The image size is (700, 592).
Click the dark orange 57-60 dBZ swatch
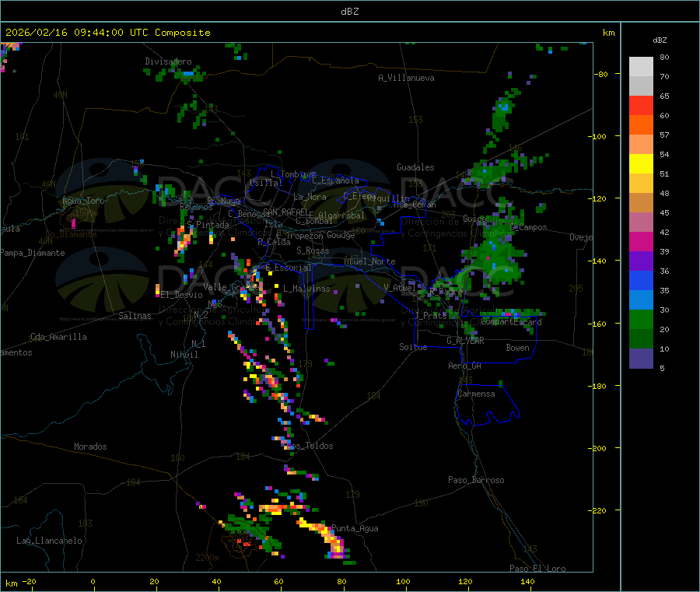[x=641, y=125]
